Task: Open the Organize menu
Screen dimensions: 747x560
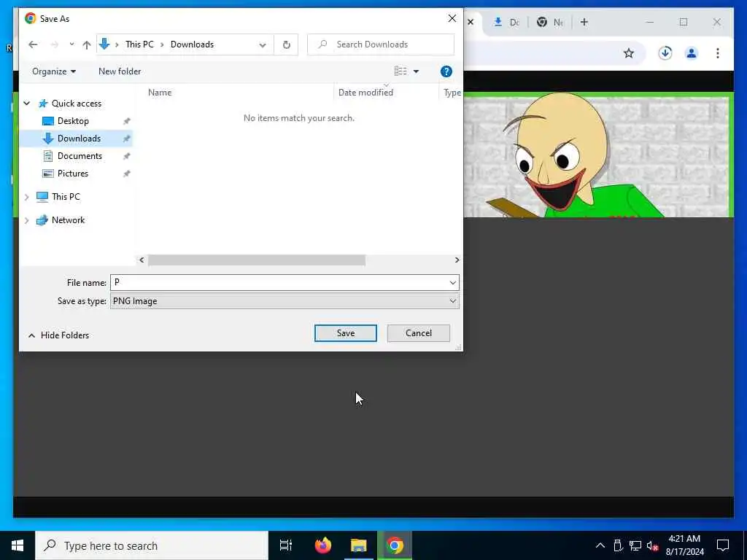Action: [54, 71]
